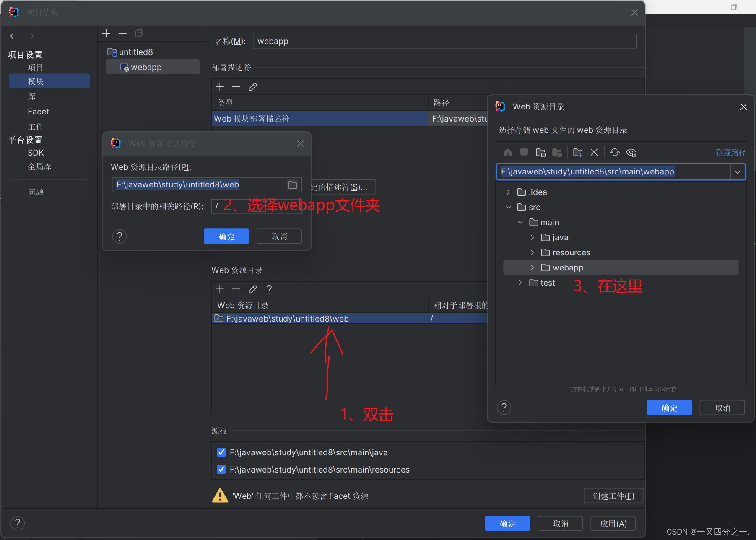756x540 pixels.
Task: Copy module using the copy icon
Action: coord(139,33)
